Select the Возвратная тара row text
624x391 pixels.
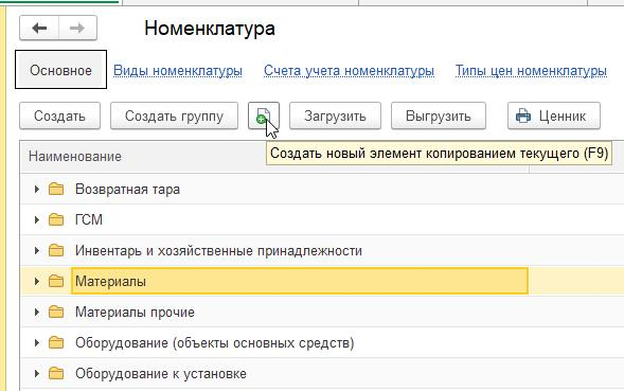pos(127,189)
